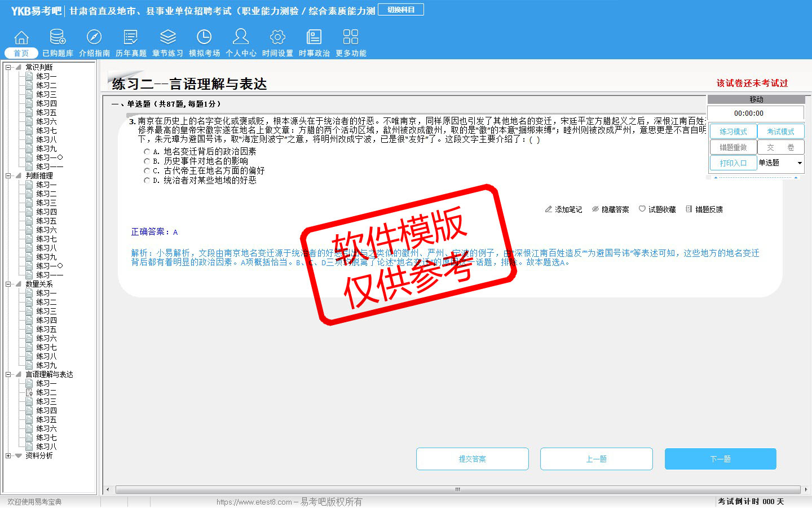Click the 提交答案 button

[472, 459]
